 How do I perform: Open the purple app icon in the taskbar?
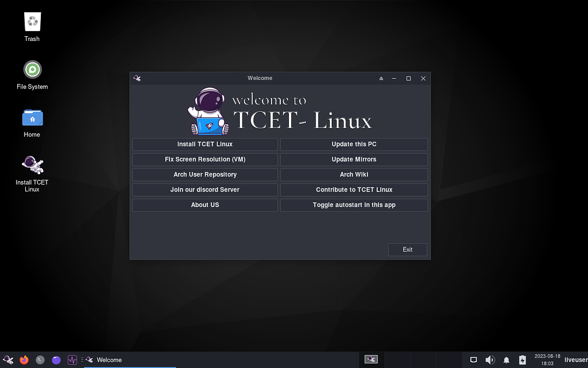point(56,359)
